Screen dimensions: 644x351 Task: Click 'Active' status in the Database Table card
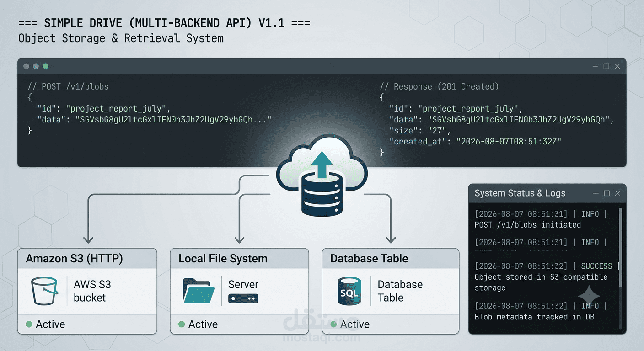tap(355, 324)
